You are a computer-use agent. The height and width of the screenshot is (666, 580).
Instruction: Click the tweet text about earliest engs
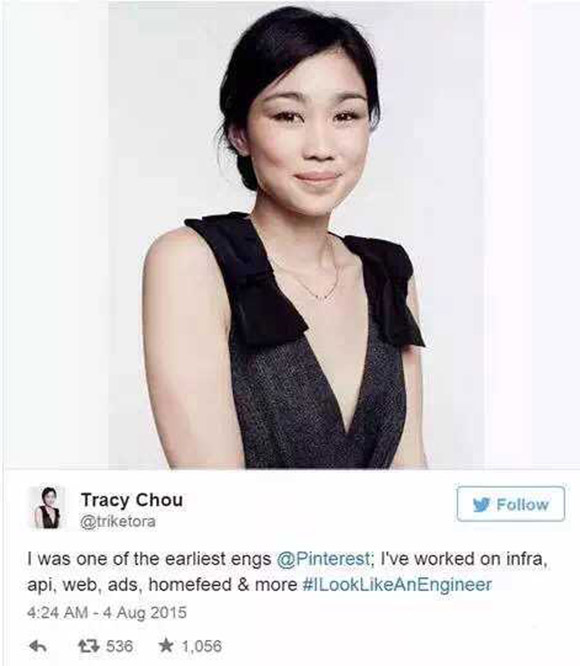point(287,572)
